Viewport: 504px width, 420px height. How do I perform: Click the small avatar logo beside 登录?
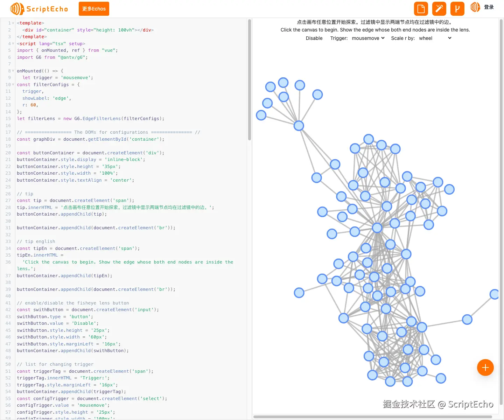click(x=475, y=7)
